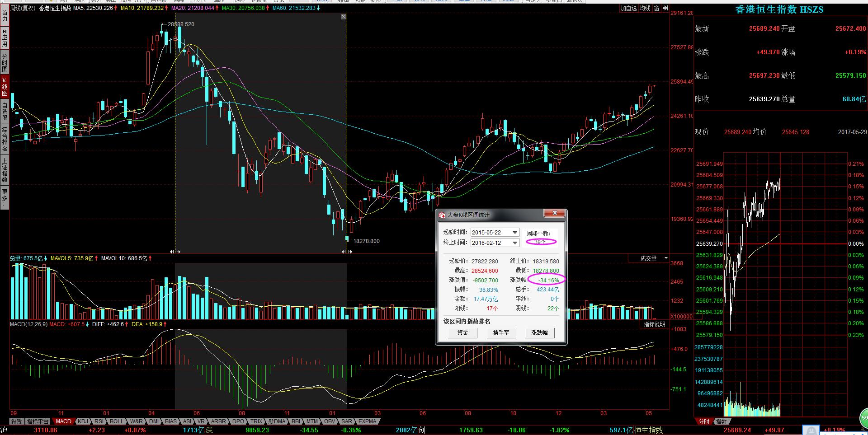The height and width of the screenshot is (435, 868).
Task: Close the 大盘K线区间统计 dialog
Action: tap(555, 213)
